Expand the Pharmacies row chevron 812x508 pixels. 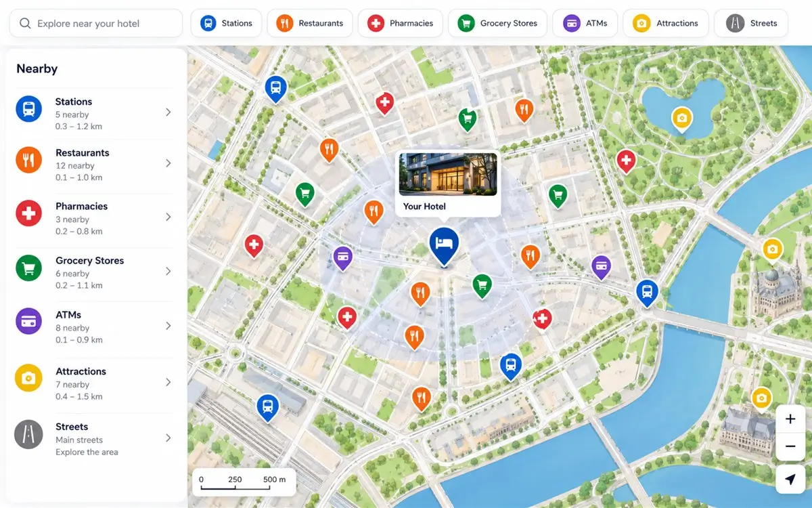pos(168,217)
